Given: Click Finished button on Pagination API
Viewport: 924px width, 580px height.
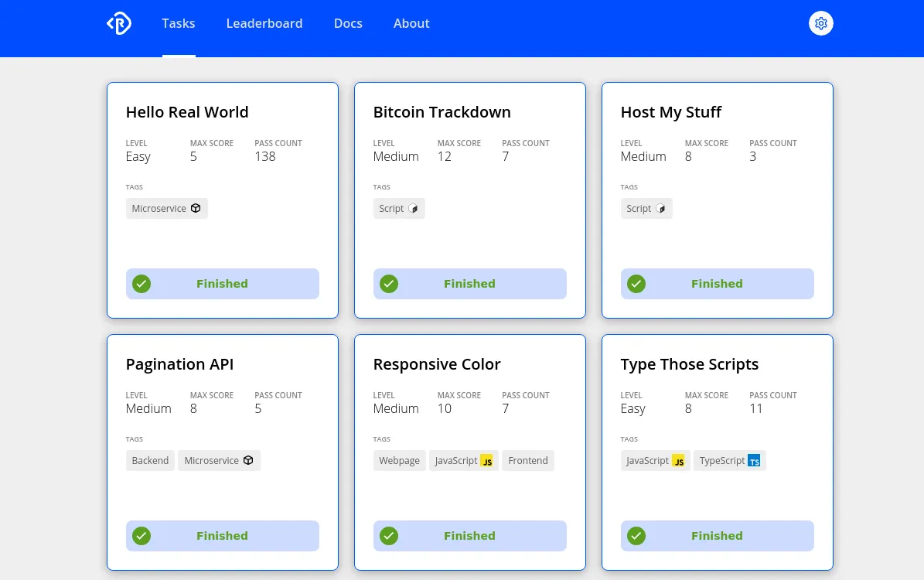Looking at the screenshot, I should pos(222,536).
